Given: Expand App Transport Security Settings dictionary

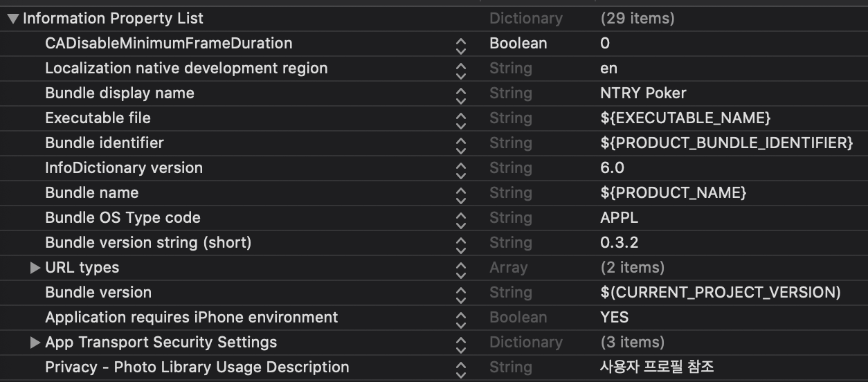Looking at the screenshot, I should (35, 343).
